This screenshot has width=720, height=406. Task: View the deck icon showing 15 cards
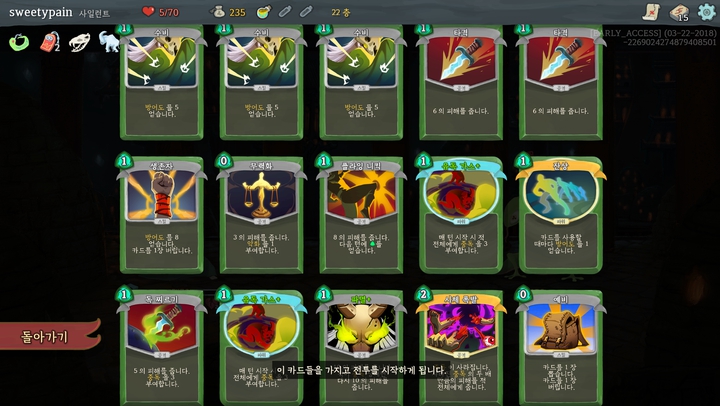[679, 12]
